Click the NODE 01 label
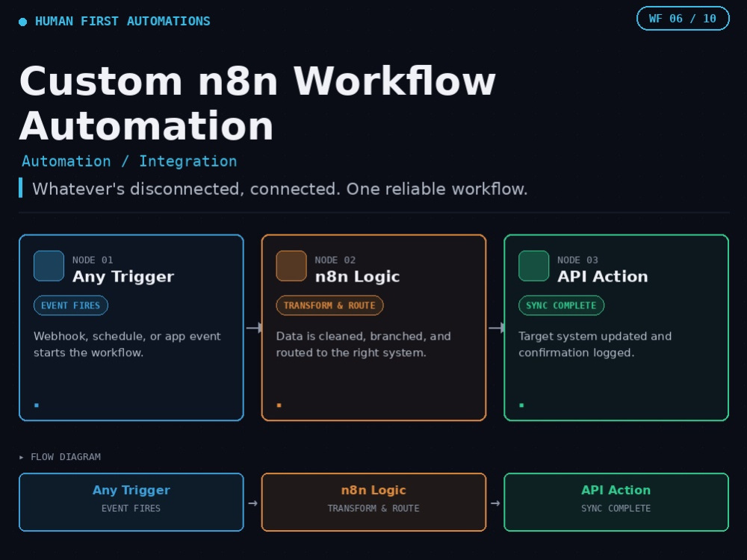747x560 pixels. pyautogui.click(x=93, y=260)
